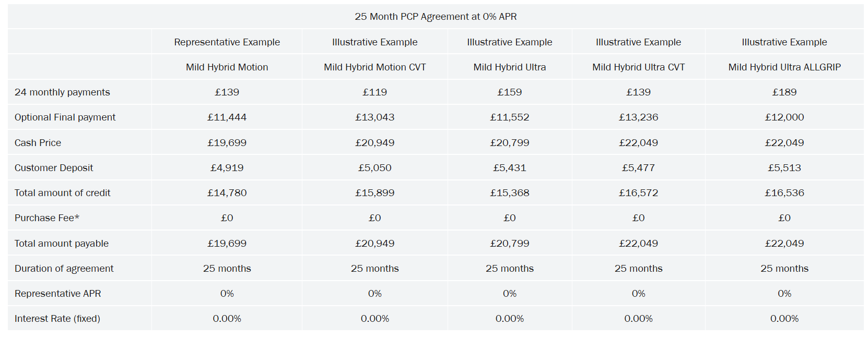Click the £189 monthly payment value
Viewport: 868px width, 338px height.
tap(784, 92)
